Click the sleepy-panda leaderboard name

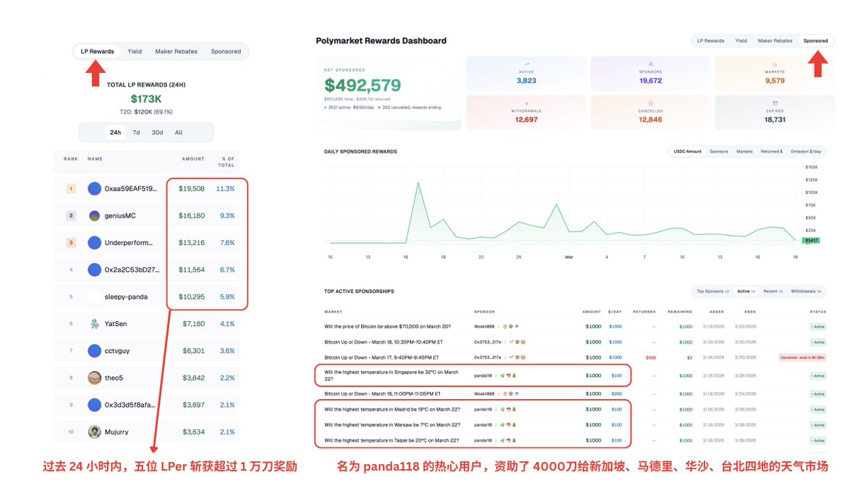click(x=126, y=296)
